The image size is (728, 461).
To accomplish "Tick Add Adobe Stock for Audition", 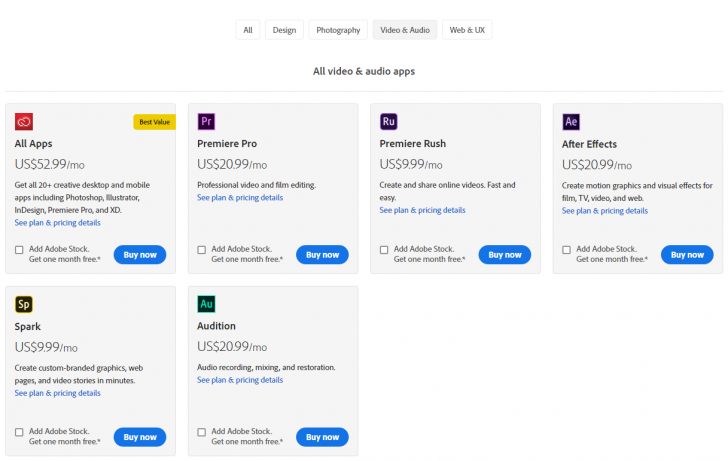I will pyautogui.click(x=202, y=432).
